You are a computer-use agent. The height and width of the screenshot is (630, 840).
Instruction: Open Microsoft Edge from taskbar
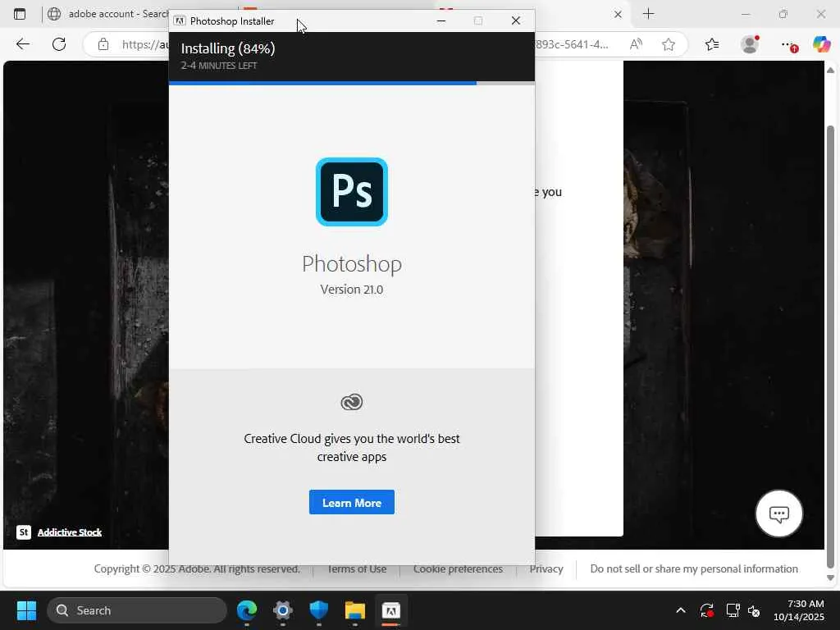pyautogui.click(x=246, y=610)
